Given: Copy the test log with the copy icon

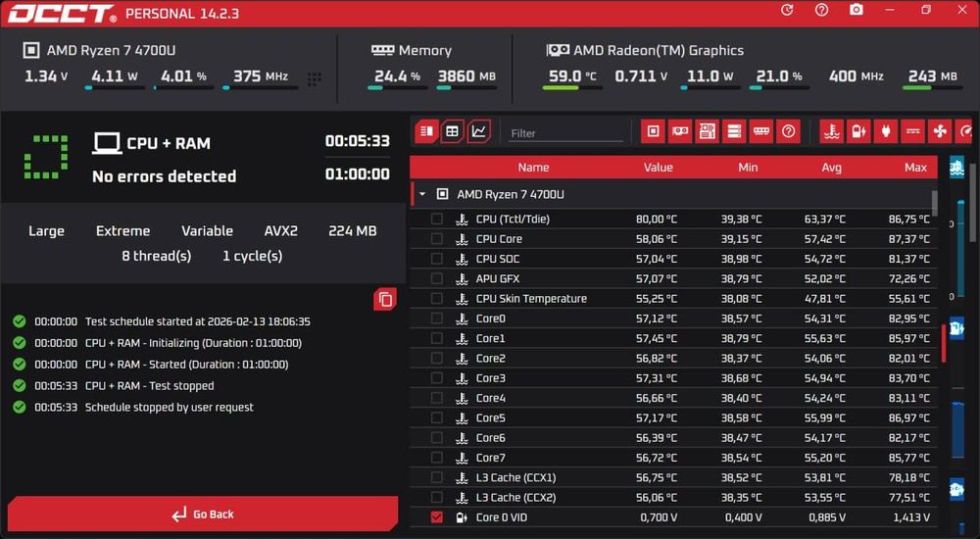Looking at the screenshot, I should pos(385,300).
